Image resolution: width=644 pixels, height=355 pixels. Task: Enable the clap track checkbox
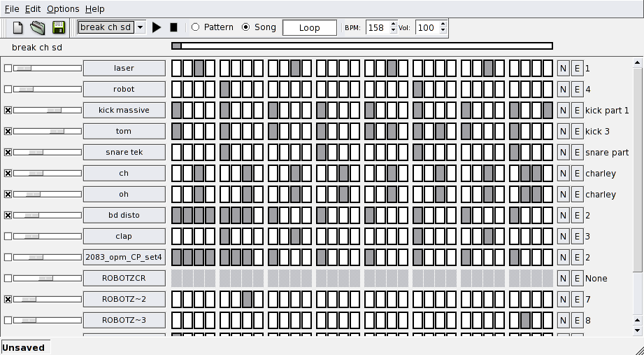coord(8,236)
